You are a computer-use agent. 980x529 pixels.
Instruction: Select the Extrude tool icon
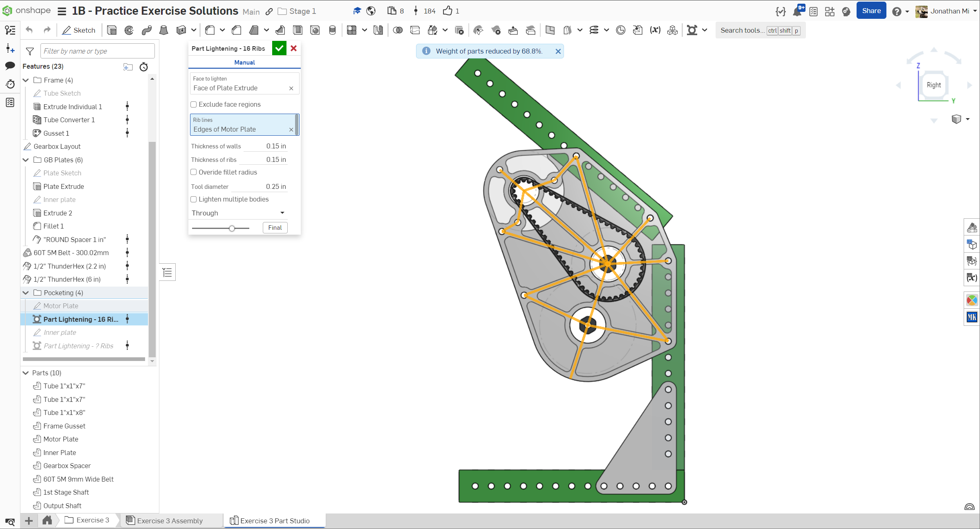coord(112,30)
